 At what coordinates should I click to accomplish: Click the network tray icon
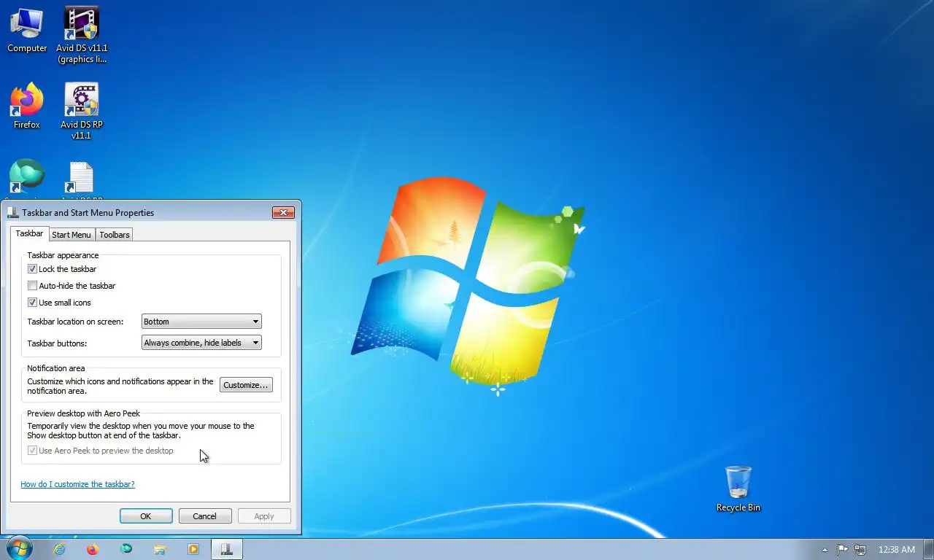pos(860,550)
